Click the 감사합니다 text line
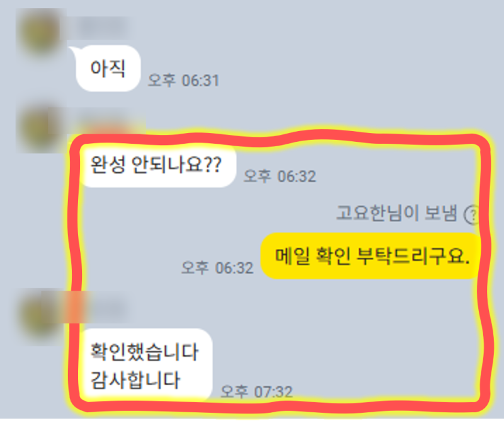The width and height of the screenshot is (504, 423). pos(135,380)
